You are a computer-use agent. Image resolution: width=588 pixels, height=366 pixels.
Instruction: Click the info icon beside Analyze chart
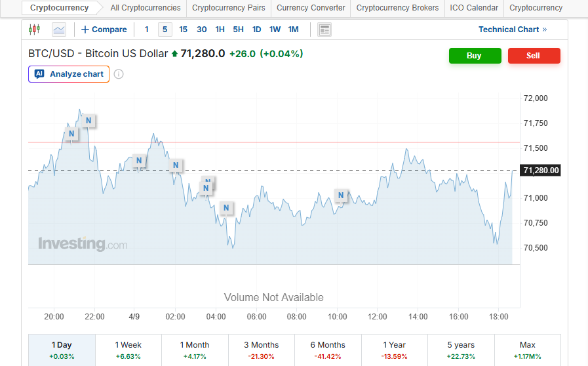[119, 74]
